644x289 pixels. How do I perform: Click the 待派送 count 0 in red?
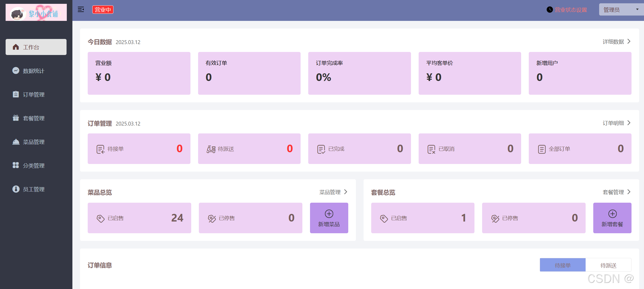click(290, 148)
